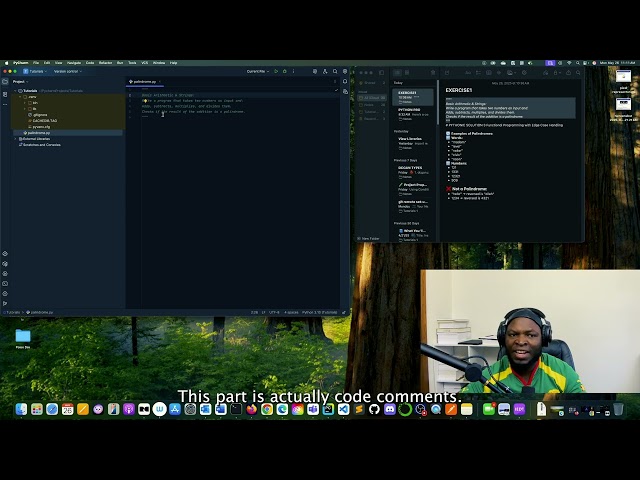The width and height of the screenshot is (640, 480).
Task: Click New Folder in Notes
Action: pos(368,238)
